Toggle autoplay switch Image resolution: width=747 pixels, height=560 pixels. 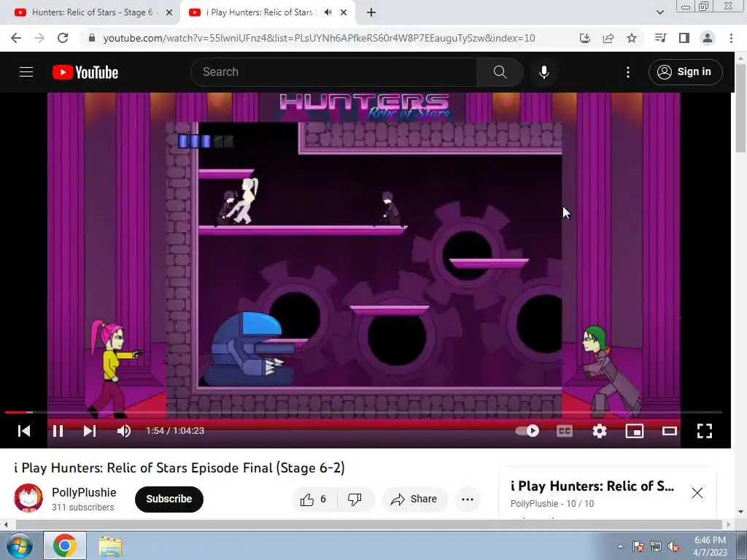point(527,431)
